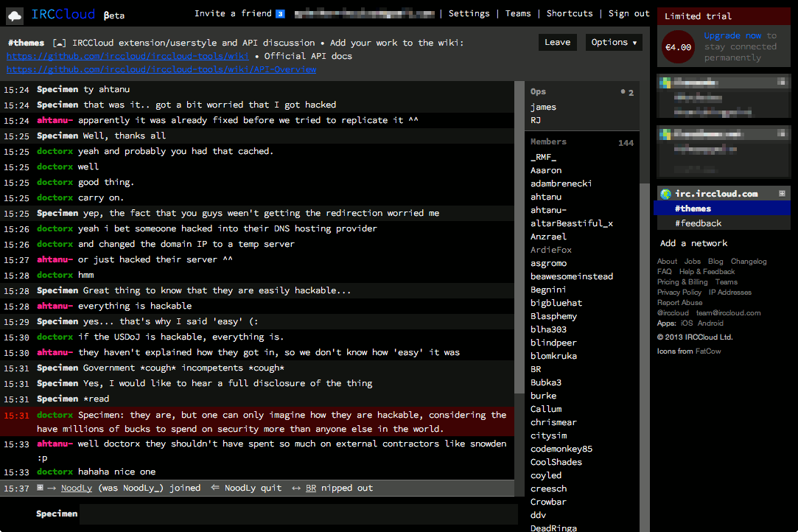Open the Changelog footer link
The image size is (798, 532).
click(748, 261)
